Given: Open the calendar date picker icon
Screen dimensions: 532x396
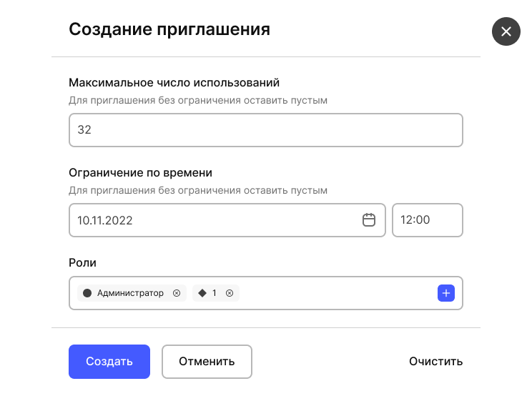Looking at the screenshot, I should (369, 219).
